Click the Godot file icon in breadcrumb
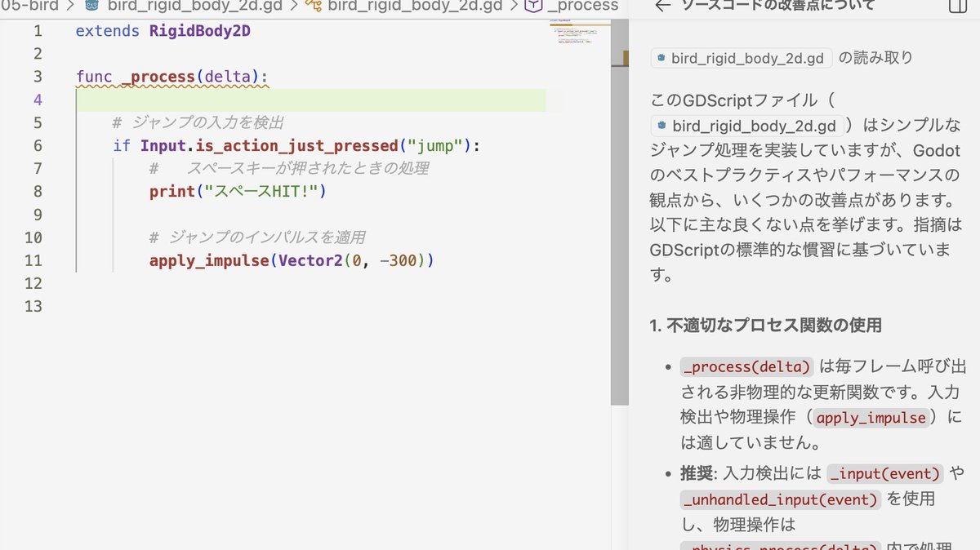Screen dimensions: 980x550 (x=92, y=6)
